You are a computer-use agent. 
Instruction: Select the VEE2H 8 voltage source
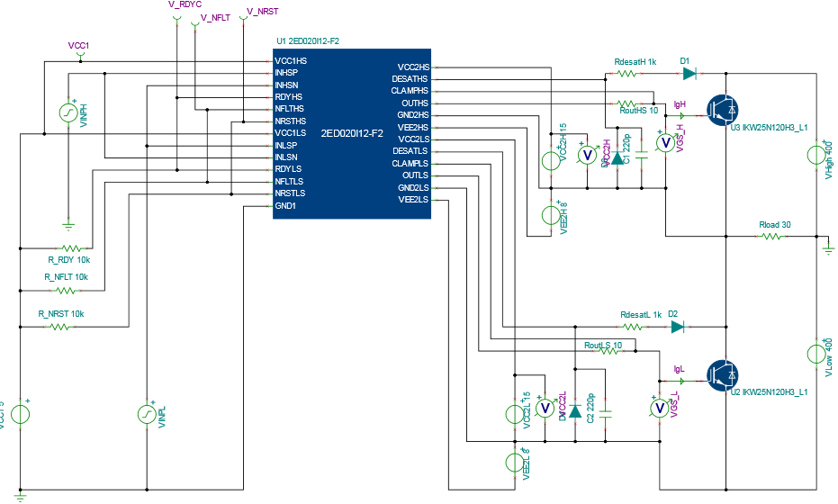pos(551,215)
